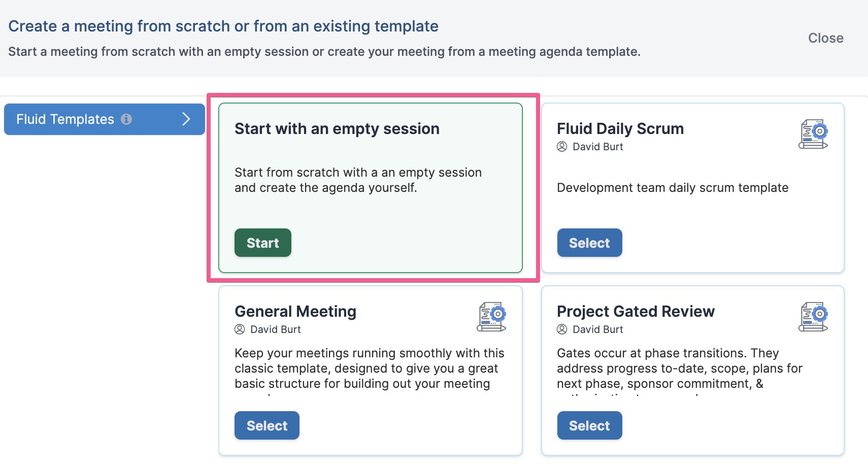Screen dimensions: 868x466
Task: Click the General Meeting title
Action: point(295,311)
